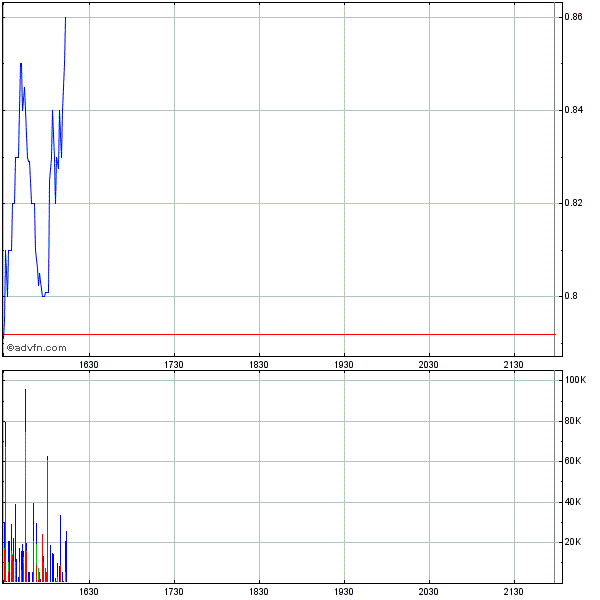Click the 40K volume axis label
Screen dimensions: 600x600
[x=573, y=502]
